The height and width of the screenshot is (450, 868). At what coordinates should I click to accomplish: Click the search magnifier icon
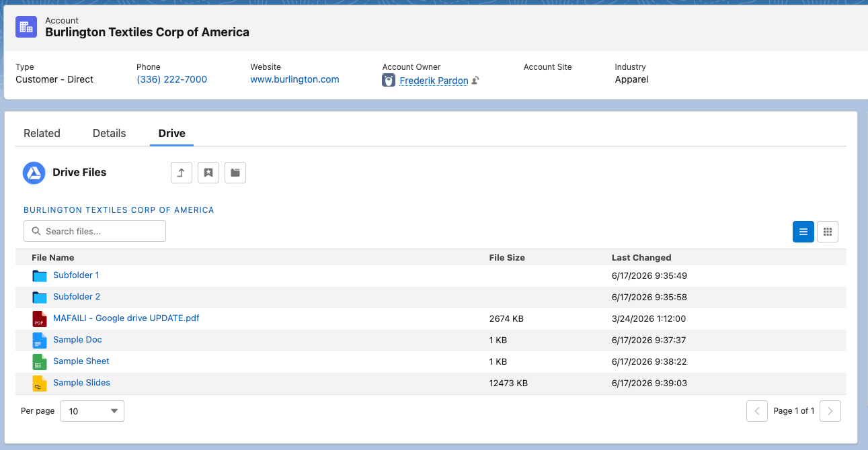click(36, 231)
